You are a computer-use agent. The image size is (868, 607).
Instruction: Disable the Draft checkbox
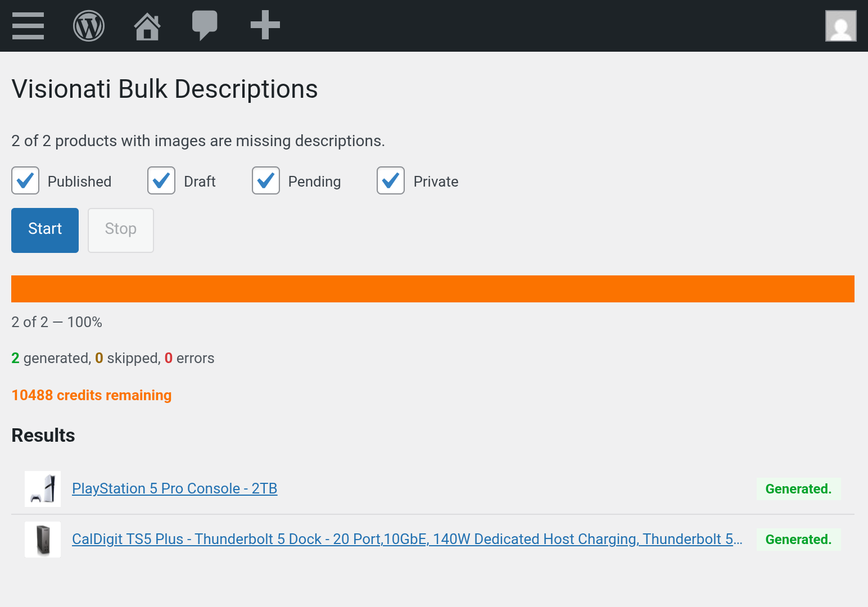point(161,180)
